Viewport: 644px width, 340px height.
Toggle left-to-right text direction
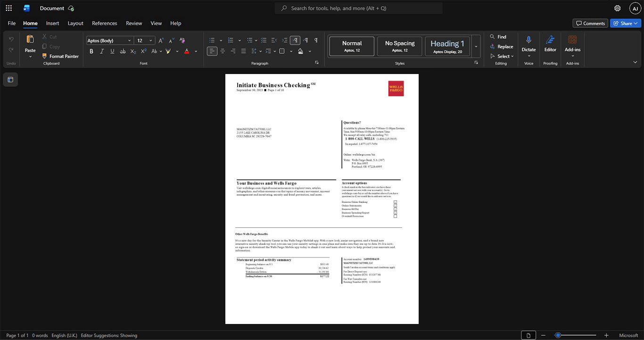pos(295,41)
